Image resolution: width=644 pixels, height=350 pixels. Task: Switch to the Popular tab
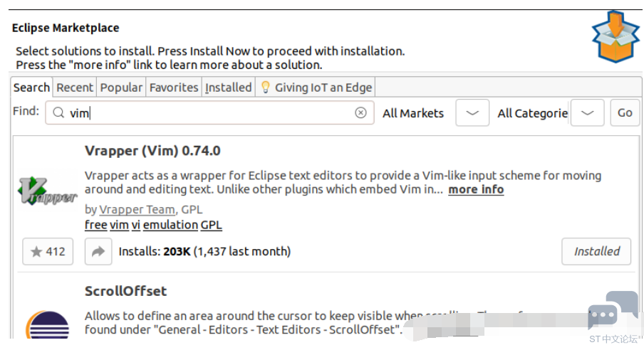point(121,87)
